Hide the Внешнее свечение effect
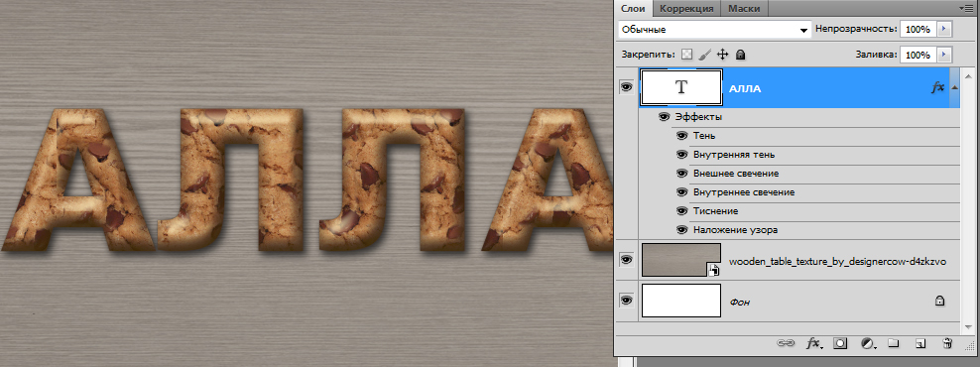This screenshot has width=980, height=367. (681, 174)
